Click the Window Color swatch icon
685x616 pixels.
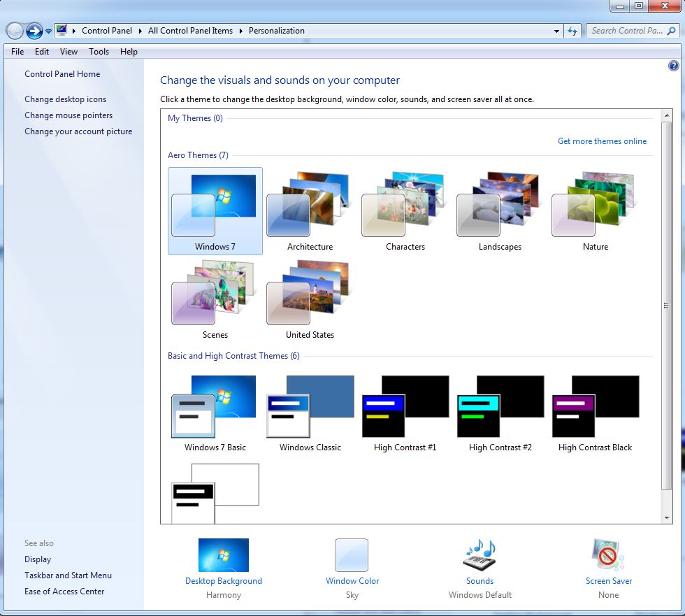[x=351, y=555]
